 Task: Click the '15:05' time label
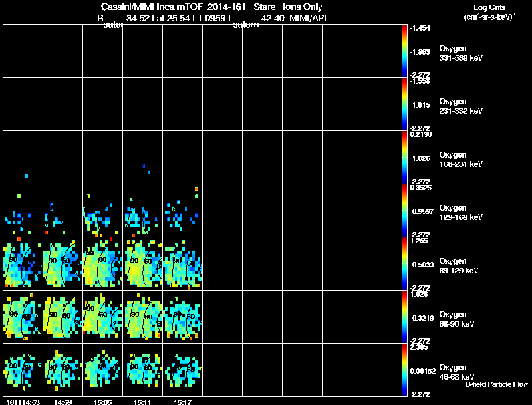103,402
